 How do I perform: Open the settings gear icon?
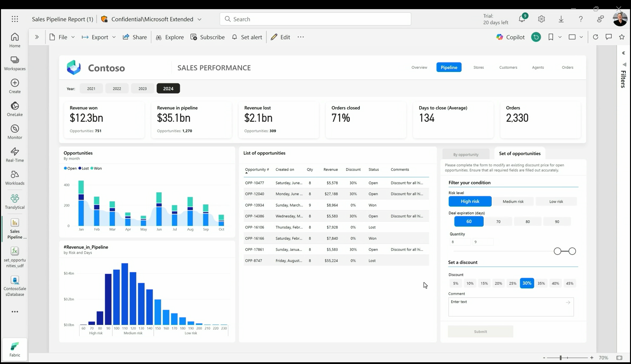[x=541, y=19]
